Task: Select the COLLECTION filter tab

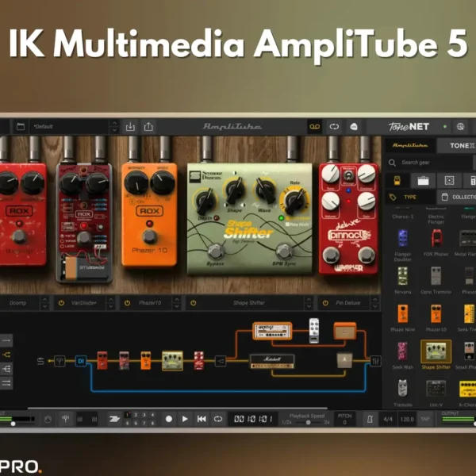Action: (x=457, y=197)
